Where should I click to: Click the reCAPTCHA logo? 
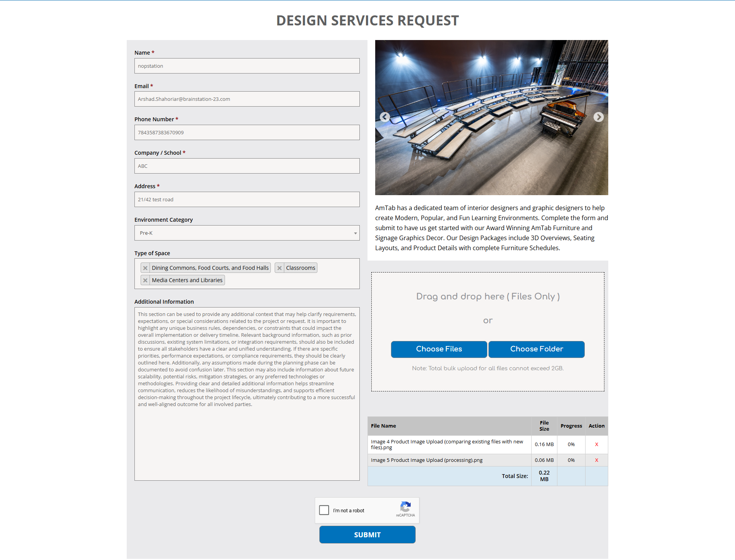[406, 507]
